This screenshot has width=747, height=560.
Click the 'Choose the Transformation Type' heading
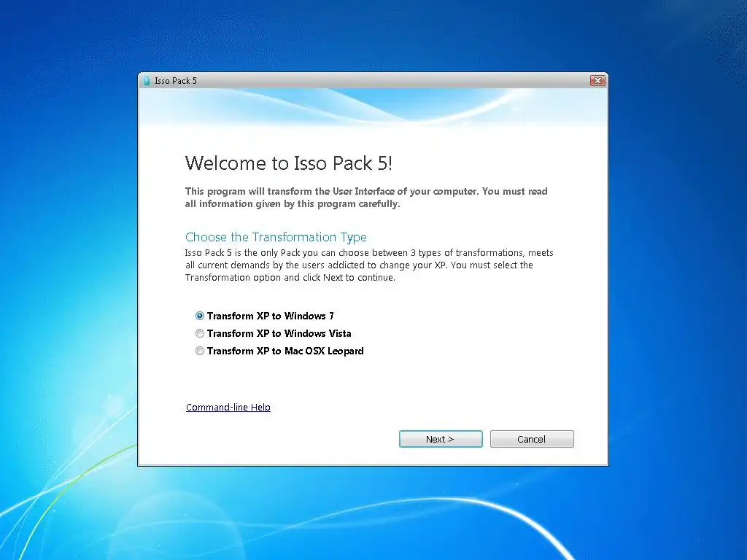tap(276, 237)
